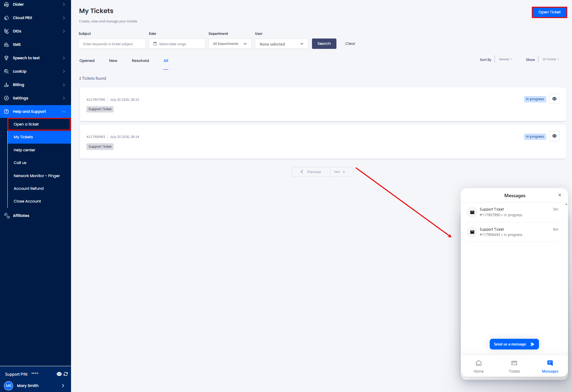Image resolution: width=572 pixels, height=392 pixels.
Task: Click the Search button
Action: pos(324,44)
